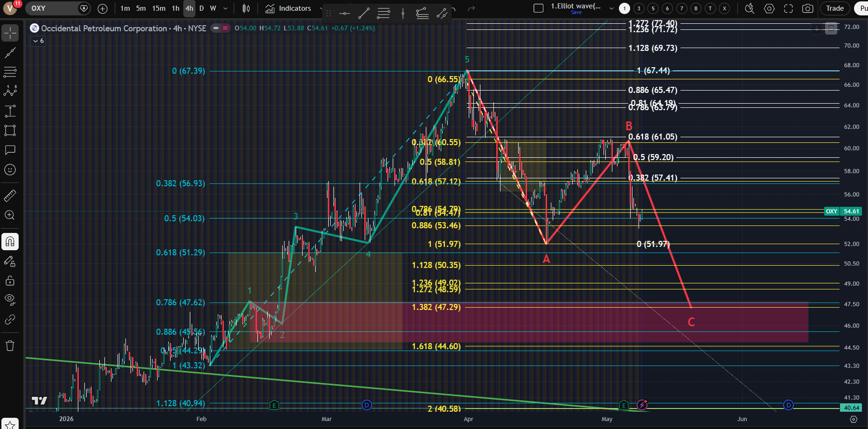The image size is (868, 429).
Task: Select the crosshair cursor tool
Action: (x=10, y=33)
